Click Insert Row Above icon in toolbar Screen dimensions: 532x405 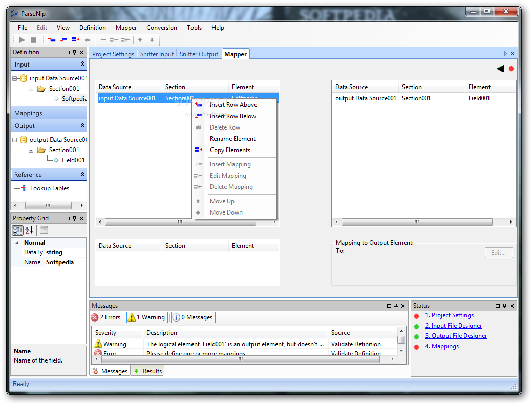(52, 40)
